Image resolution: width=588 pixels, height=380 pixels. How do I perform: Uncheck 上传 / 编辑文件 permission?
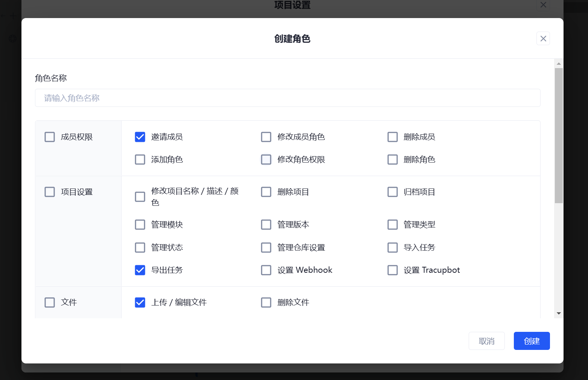click(140, 302)
